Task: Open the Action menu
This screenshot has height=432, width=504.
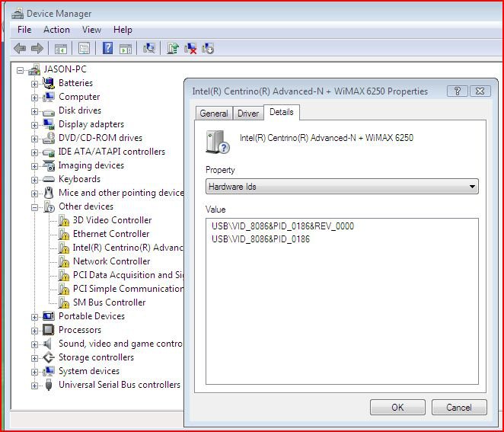Action: click(x=56, y=30)
